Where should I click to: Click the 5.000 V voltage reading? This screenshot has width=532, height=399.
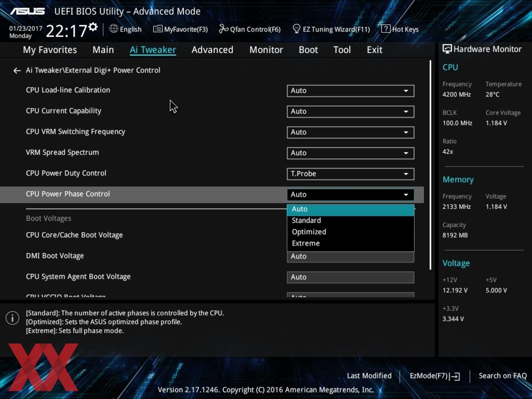[x=496, y=291]
